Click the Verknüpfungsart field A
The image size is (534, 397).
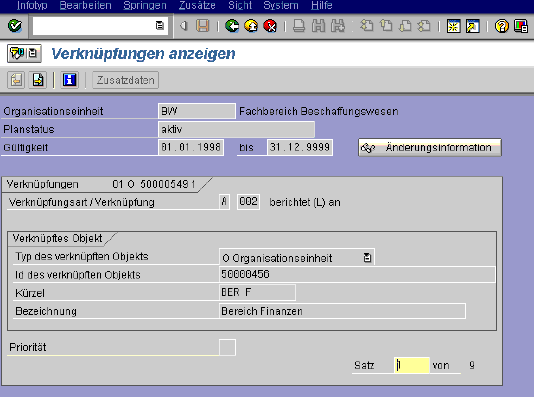point(224,202)
